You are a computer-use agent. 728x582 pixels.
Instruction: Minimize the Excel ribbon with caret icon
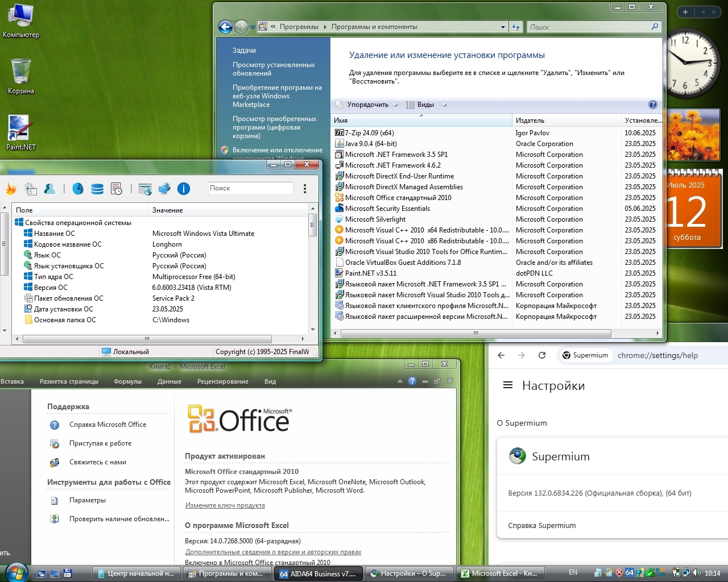(400, 381)
